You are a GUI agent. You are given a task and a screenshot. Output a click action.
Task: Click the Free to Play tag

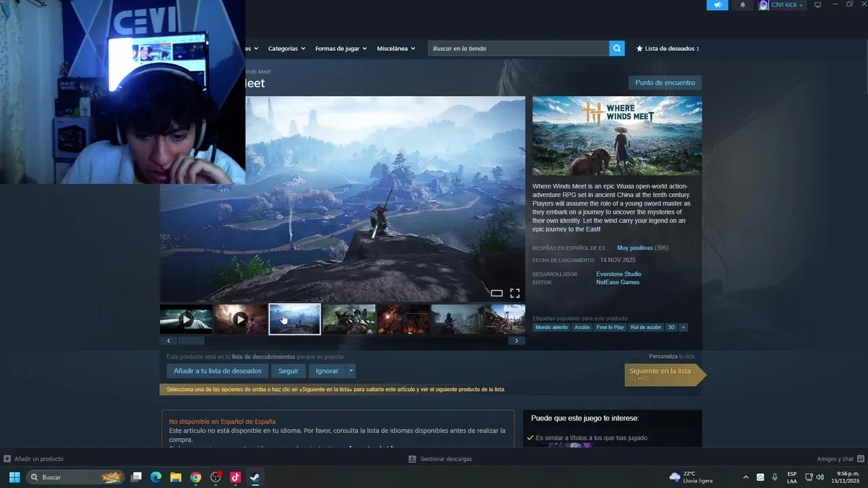pyautogui.click(x=610, y=327)
